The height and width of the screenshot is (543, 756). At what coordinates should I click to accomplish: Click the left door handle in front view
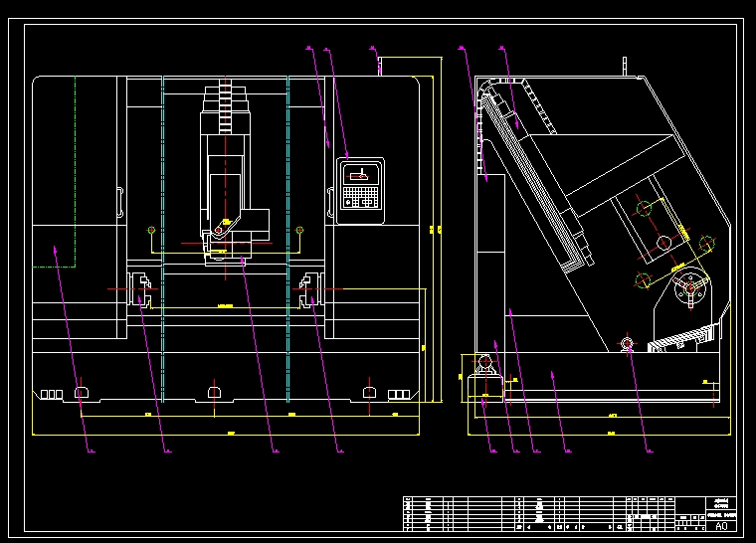coord(120,203)
